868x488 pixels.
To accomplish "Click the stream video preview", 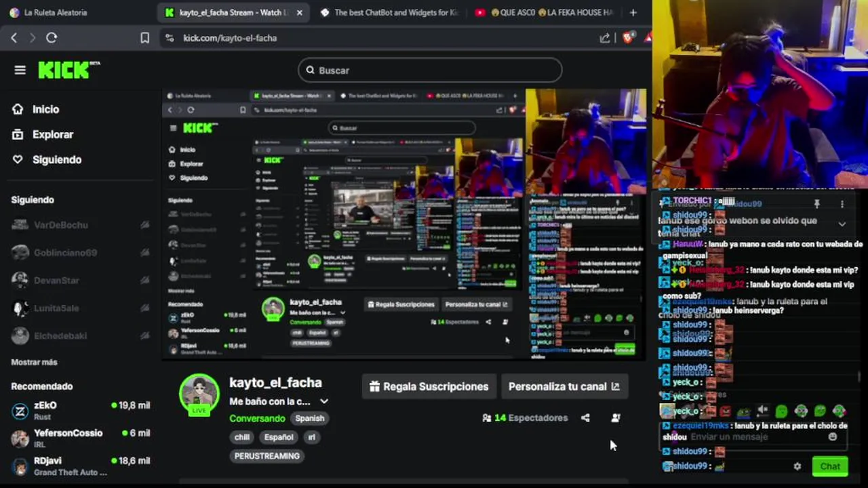I will pos(403,223).
